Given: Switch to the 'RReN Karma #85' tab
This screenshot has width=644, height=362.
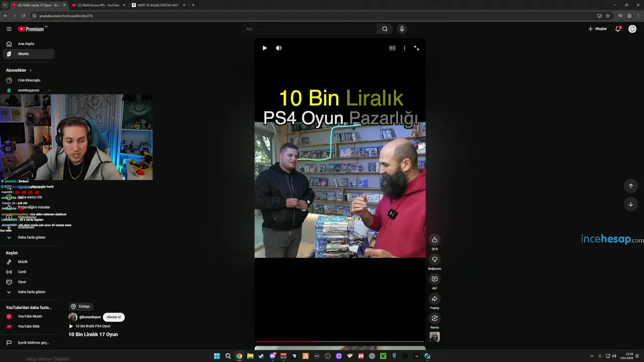Looking at the screenshot, I should 98,5.
